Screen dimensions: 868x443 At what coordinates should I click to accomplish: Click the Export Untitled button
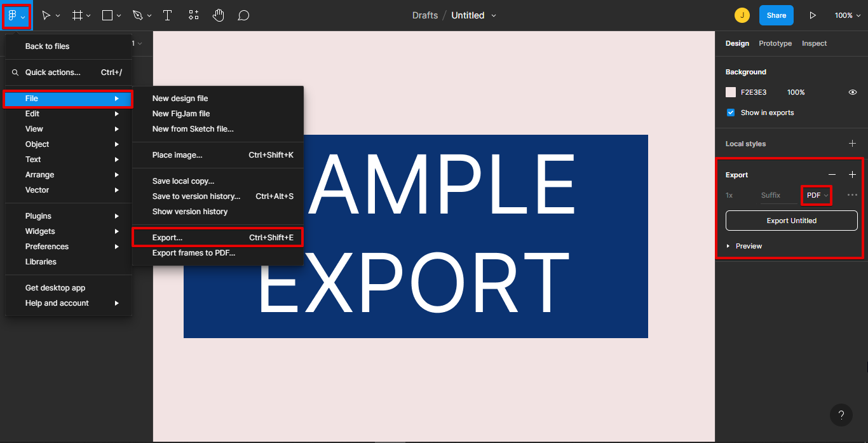[791, 221]
